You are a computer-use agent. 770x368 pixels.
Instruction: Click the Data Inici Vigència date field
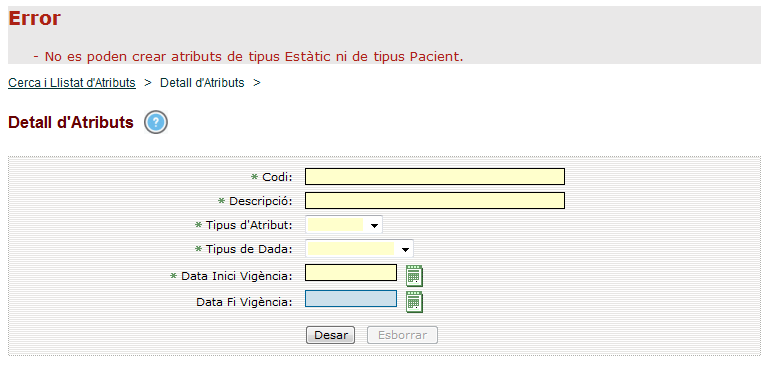pos(351,273)
